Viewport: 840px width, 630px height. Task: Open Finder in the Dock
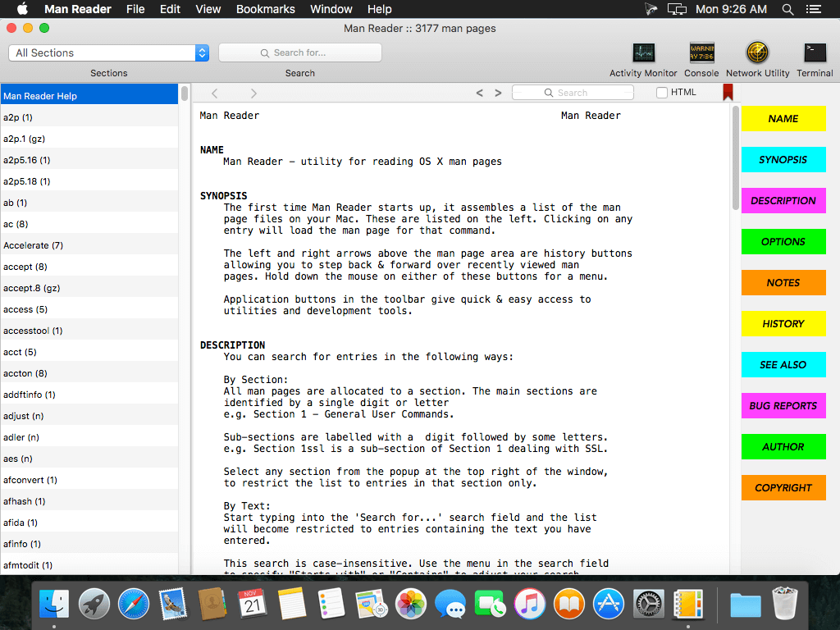point(54,605)
